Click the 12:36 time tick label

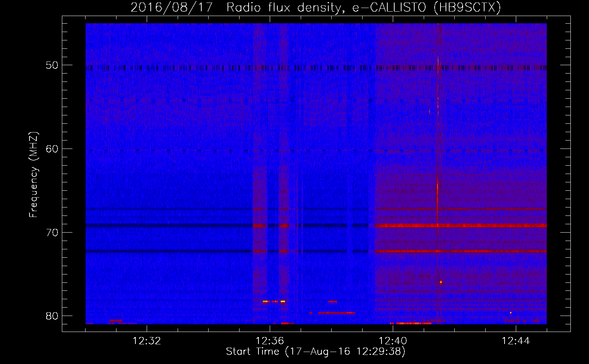pyautogui.click(x=270, y=341)
